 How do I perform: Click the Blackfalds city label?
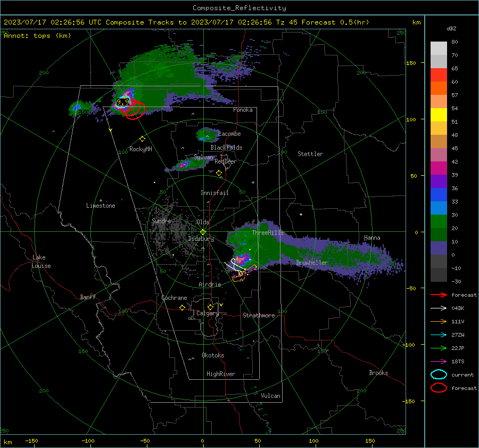point(226,148)
